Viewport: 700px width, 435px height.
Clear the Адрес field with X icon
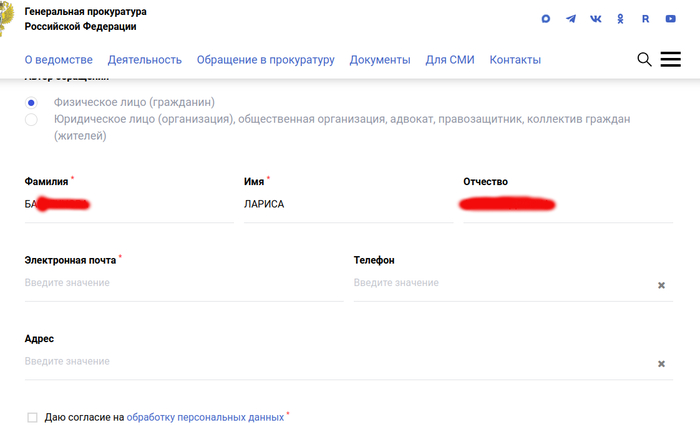[x=661, y=364]
